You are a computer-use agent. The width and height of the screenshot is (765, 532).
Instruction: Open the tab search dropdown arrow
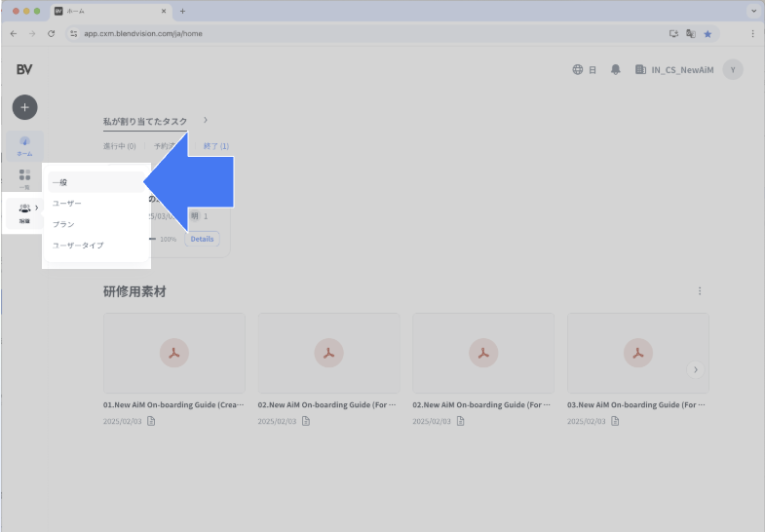pyautogui.click(x=753, y=12)
